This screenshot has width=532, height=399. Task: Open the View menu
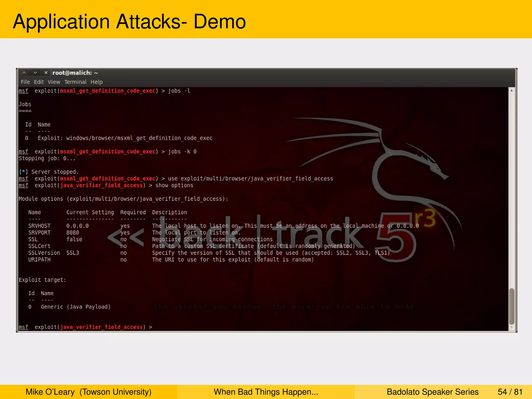click(54, 82)
